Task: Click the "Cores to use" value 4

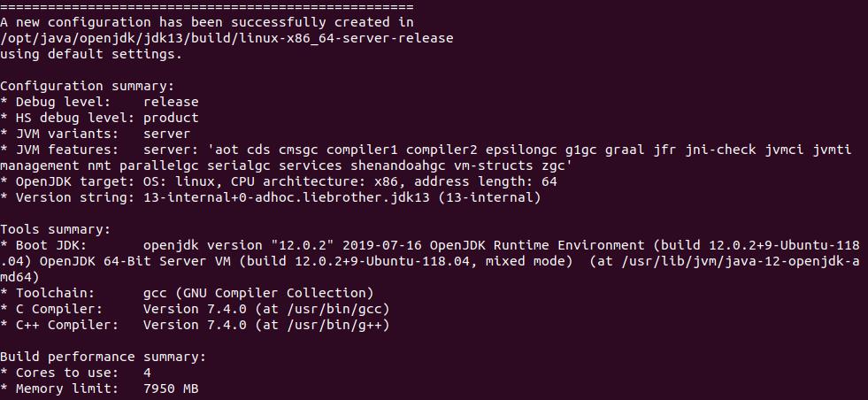Action: (147, 373)
